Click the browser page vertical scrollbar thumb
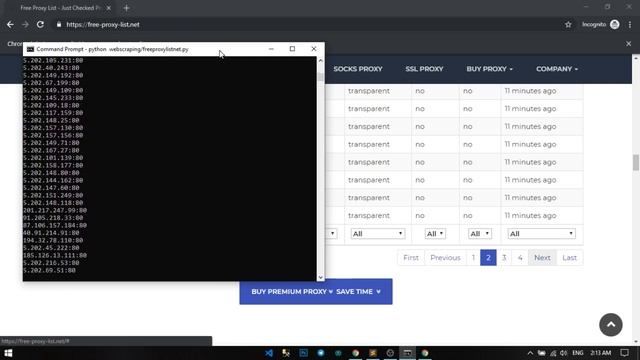 click(636, 162)
